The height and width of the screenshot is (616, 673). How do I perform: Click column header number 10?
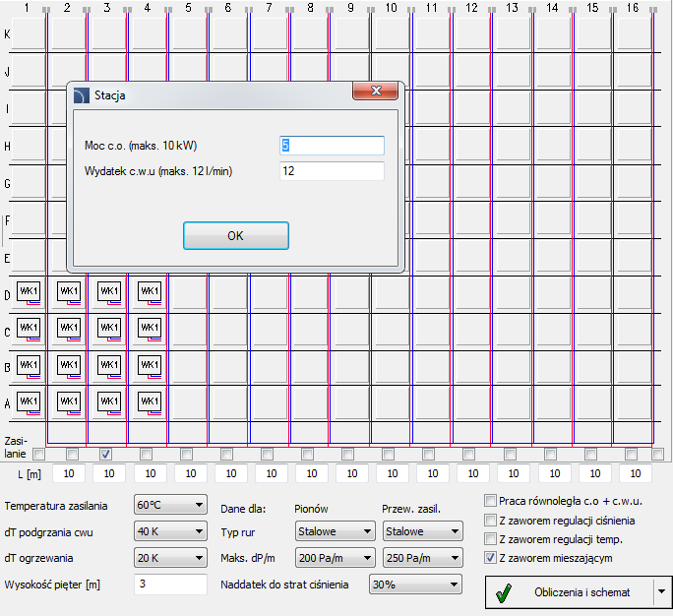pyautogui.click(x=391, y=7)
